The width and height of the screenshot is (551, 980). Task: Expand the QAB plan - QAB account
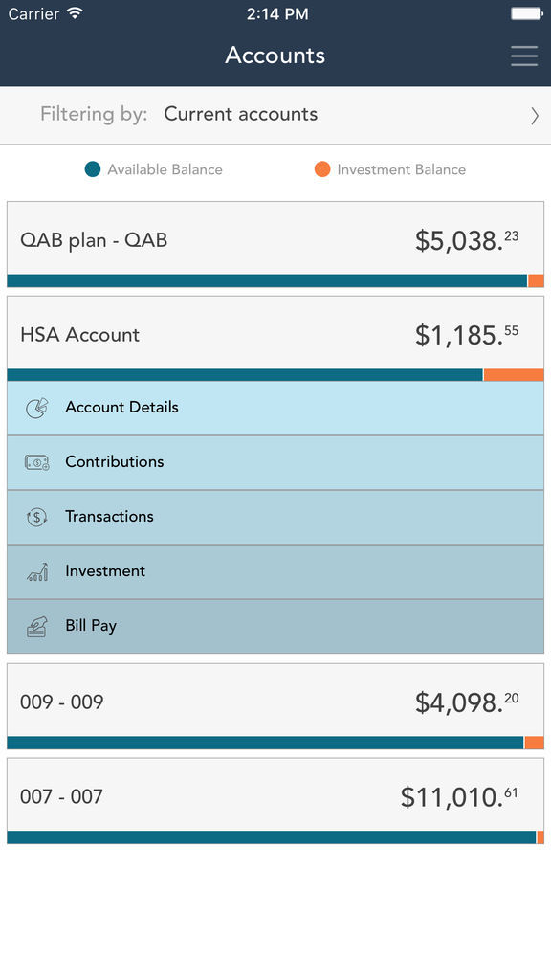point(275,244)
